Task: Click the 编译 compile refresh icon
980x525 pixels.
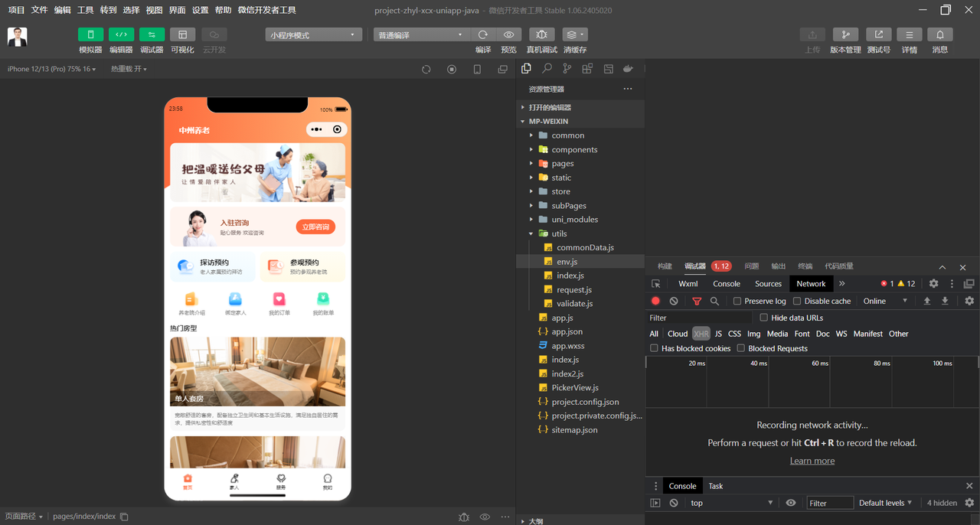Action: (482, 34)
